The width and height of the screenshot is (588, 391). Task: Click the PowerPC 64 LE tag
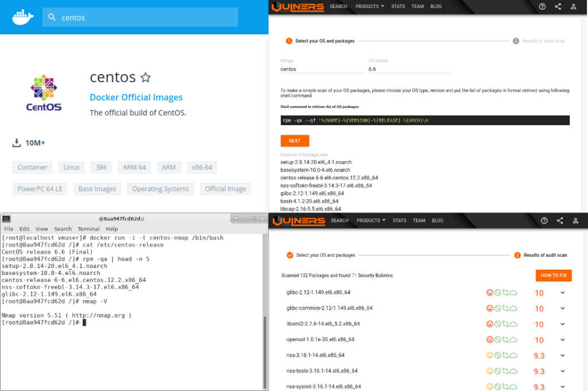(x=40, y=189)
